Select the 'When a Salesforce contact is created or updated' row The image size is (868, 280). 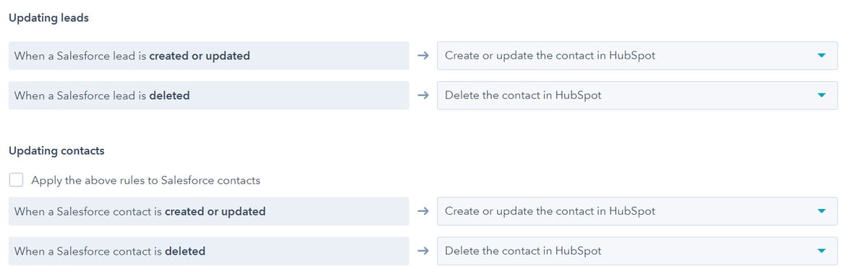208,211
